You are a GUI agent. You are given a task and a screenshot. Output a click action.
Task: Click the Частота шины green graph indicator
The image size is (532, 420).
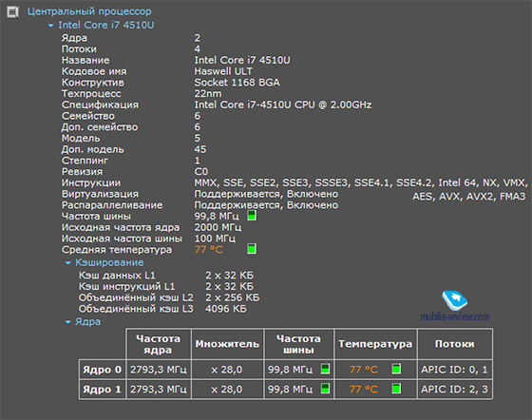click(252, 216)
